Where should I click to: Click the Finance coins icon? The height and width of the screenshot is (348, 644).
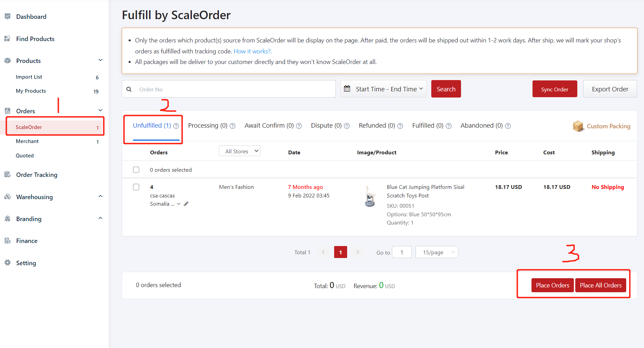click(x=7, y=241)
